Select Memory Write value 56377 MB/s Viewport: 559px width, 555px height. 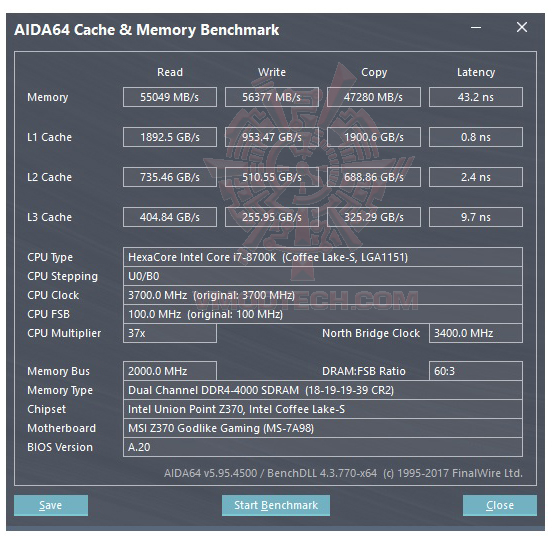pos(272,97)
